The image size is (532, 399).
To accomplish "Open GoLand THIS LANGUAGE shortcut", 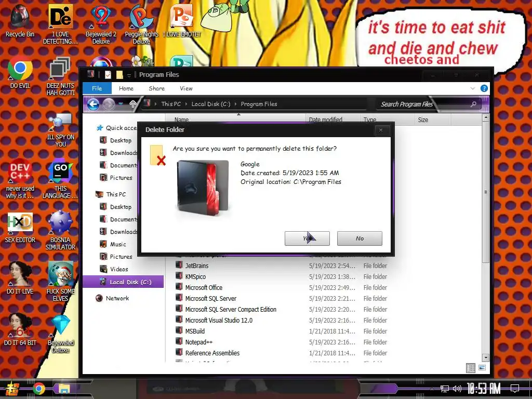I will click(60, 179).
